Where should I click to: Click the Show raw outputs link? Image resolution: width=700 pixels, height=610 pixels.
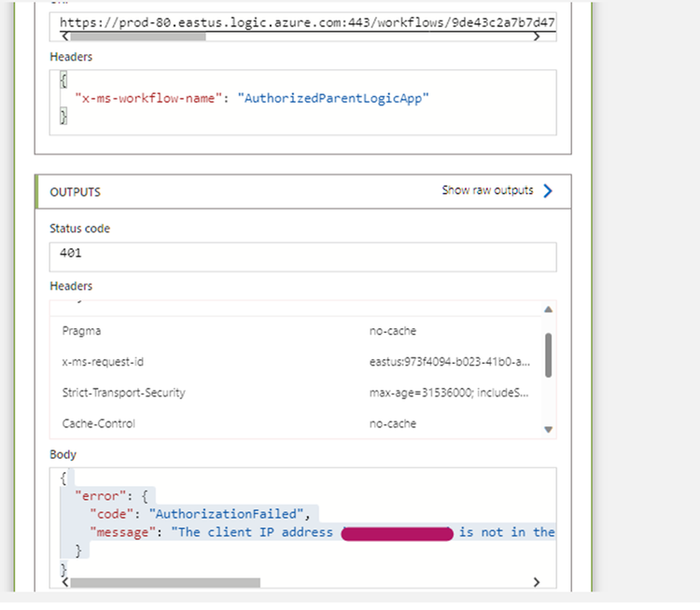487,190
